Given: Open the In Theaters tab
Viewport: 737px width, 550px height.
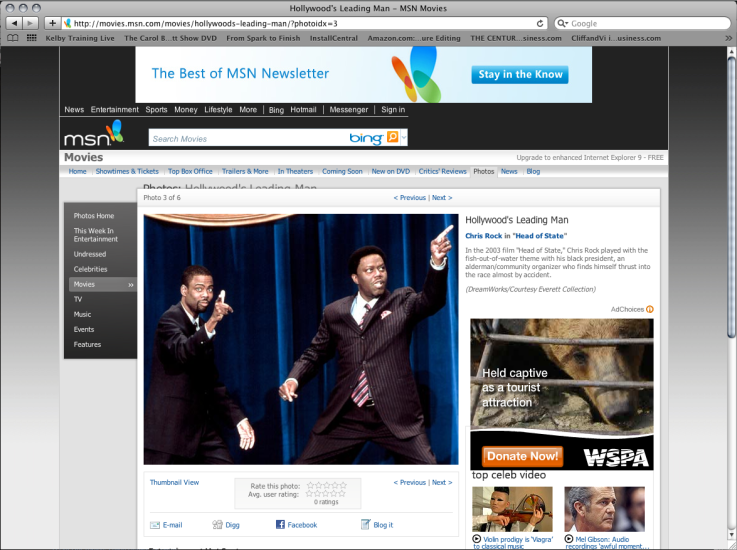Looking at the screenshot, I should pos(295,172).
